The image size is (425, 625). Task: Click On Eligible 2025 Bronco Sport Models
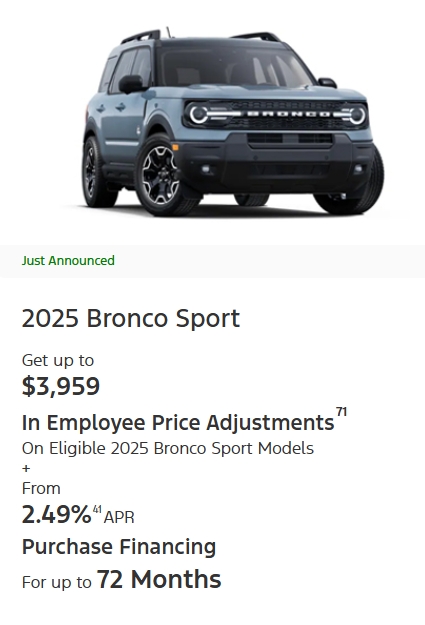168,448
